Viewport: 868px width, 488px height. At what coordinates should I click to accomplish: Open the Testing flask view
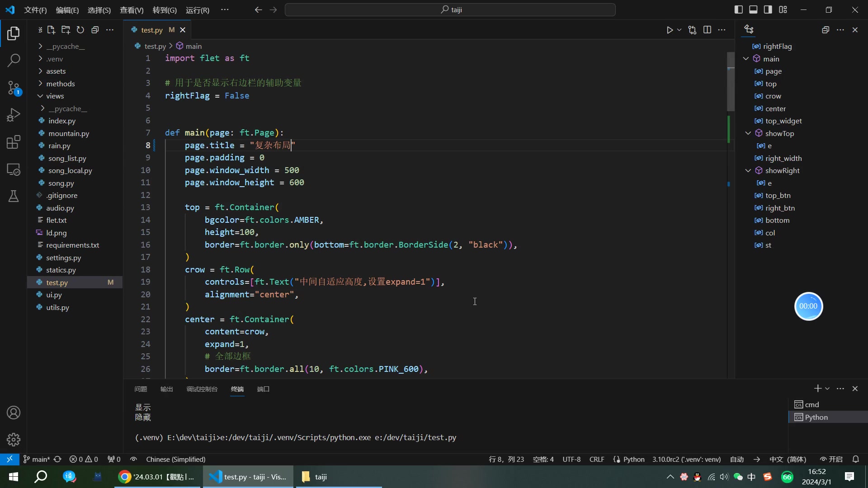[x=14, y=196]
